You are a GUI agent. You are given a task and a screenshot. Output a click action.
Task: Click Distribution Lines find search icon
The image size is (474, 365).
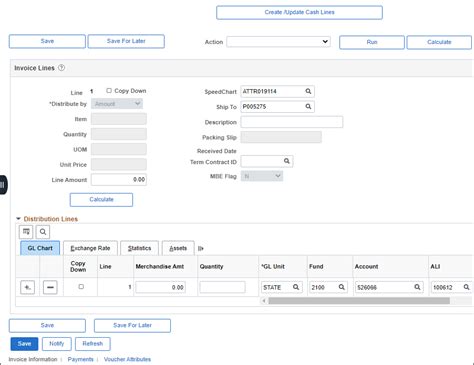(x=43, y=232)
